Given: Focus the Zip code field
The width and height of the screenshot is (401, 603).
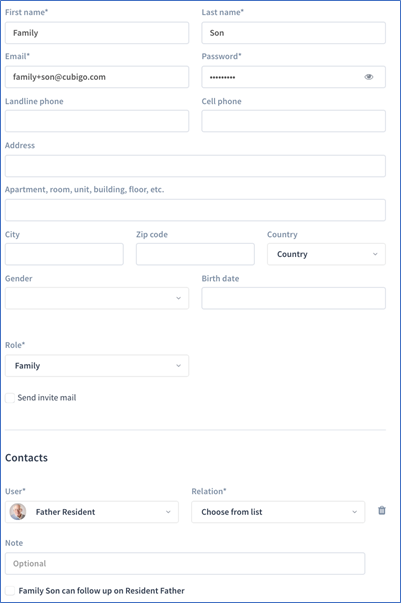Looking at the screenshot, I should (x=195, y=254).
